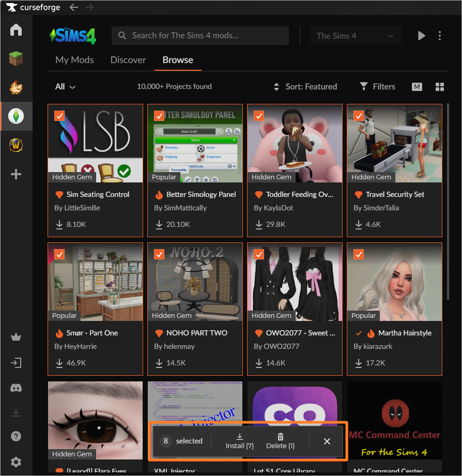
Task: Open the Discord icon in sidebar
Action: click(x=16, y=388)
